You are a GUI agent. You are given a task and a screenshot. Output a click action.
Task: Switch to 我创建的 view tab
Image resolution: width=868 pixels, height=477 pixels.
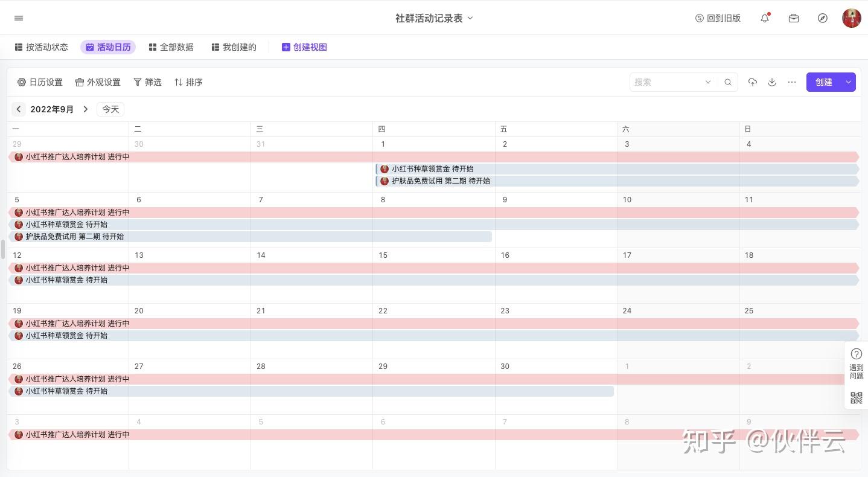pos(234,47)
